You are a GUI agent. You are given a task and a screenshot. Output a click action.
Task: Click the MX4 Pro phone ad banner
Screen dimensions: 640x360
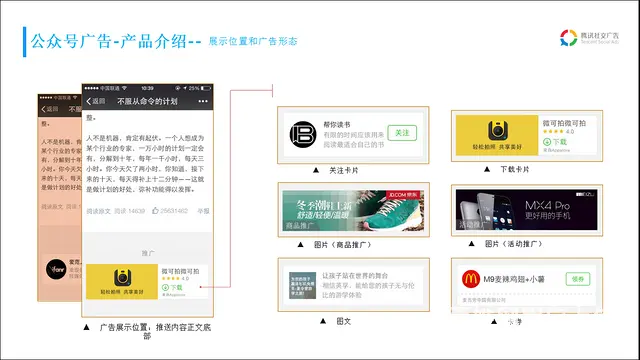coord(527,209)
